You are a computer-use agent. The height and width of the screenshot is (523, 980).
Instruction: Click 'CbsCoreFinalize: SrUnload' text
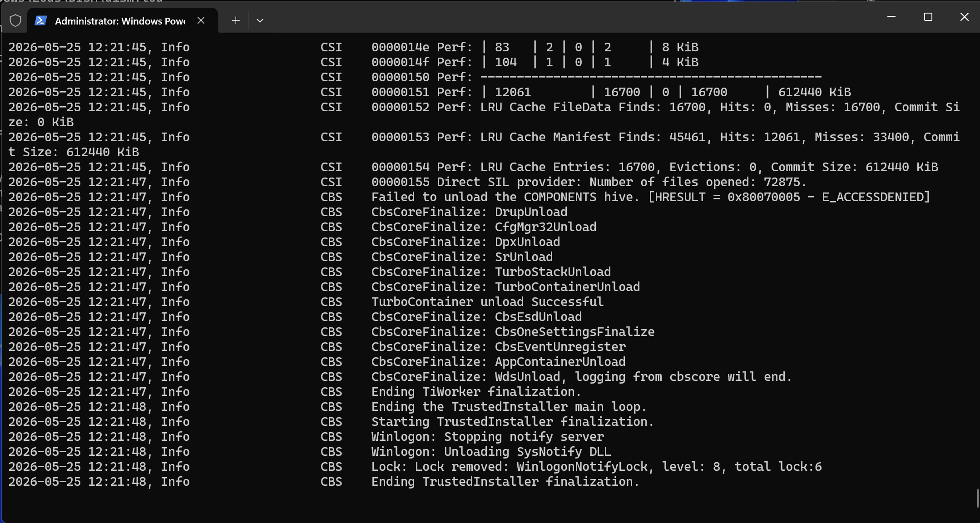pyautogui.click(x=462, y=257)
